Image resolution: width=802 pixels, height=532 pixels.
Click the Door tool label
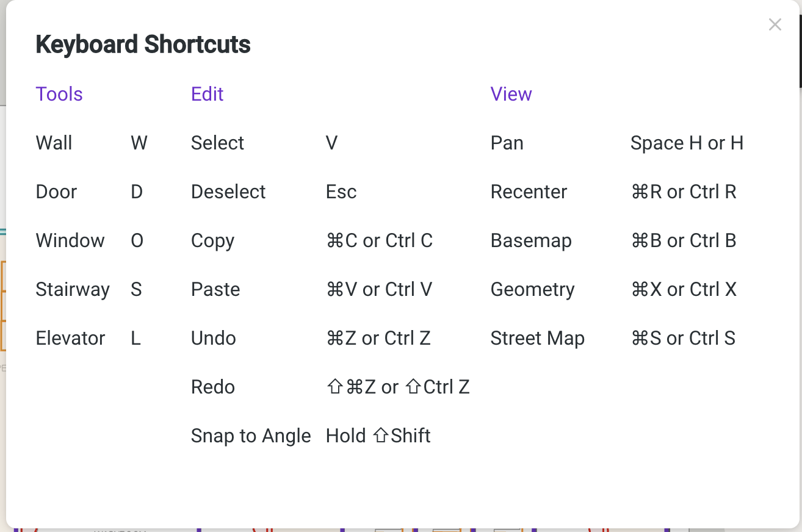(56, 192)
